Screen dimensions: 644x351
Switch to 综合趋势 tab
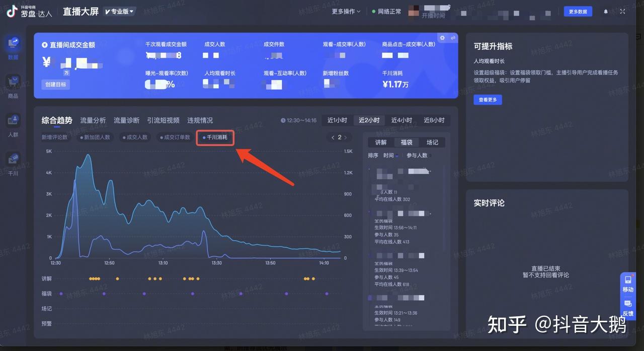[57, 120]
